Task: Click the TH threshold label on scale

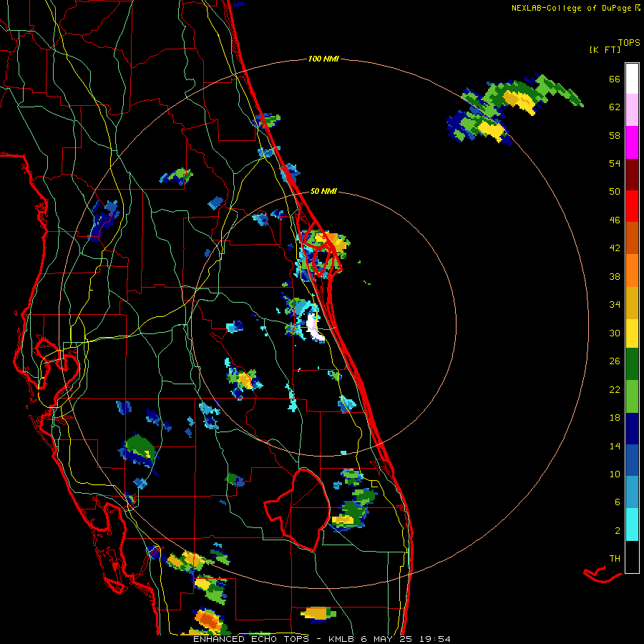Action: pos(615,559)
